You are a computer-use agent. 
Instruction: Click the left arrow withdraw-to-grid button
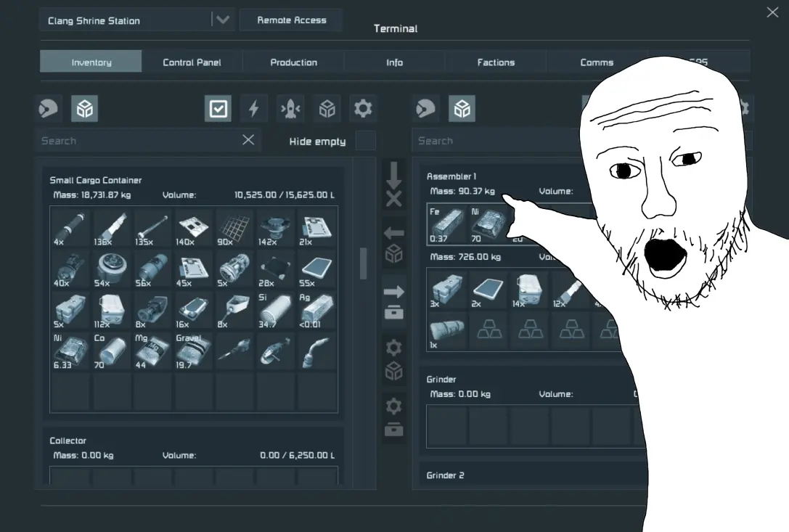coord(394,245)
